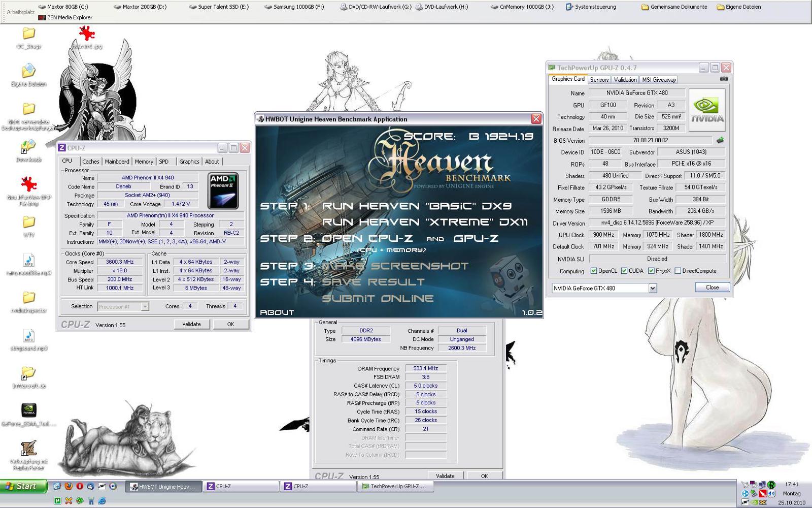This screenshot has height=508, width=812.
Task: Open the heaven1.jpg desktop file
Action: point(87,38)
